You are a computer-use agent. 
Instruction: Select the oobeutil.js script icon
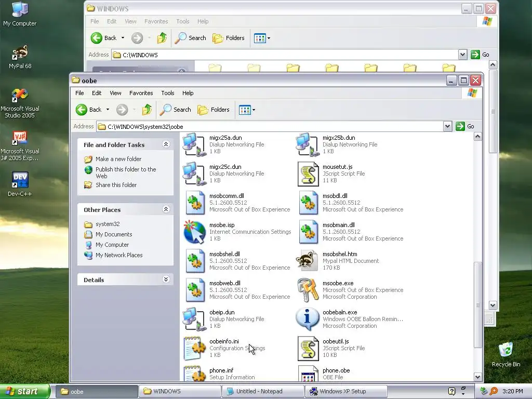click(x=308, y=349)
